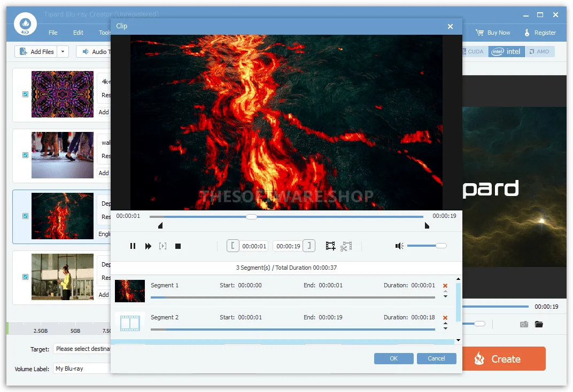Toggle AMD acceleration
This screenshot has width=573, height=392.
point(540,51)
